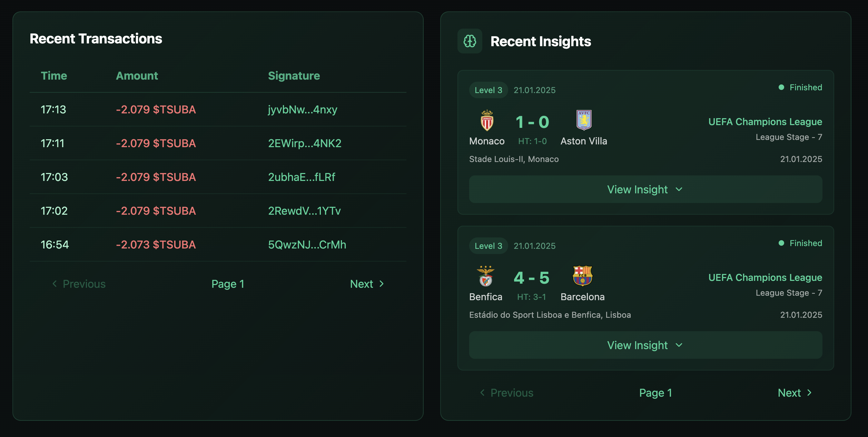Screen dimensions: 868x437
Task: Click chevron arrow on Benfica View Insight
Action: click(679, 345)
